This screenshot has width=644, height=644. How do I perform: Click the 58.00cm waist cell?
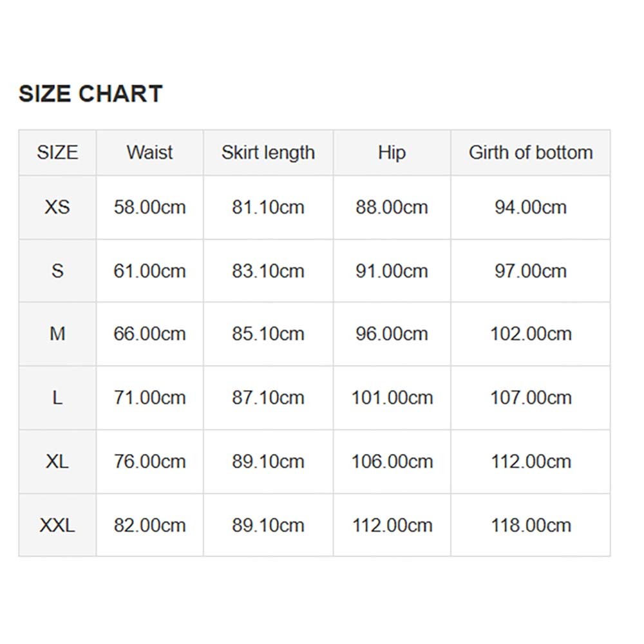[149, 207]
